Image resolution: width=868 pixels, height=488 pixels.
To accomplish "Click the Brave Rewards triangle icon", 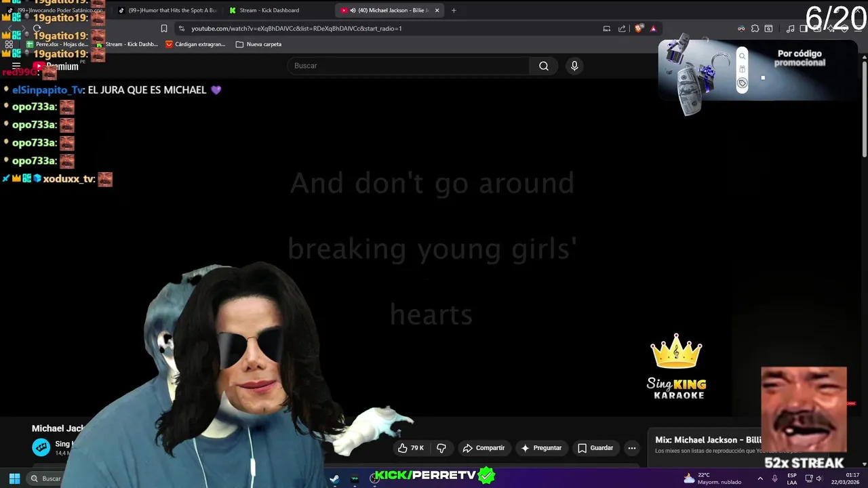I will [653, 28].
